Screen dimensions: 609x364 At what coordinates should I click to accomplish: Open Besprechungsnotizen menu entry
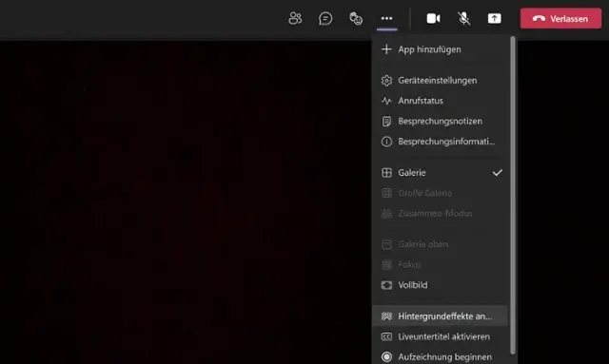click(440, 121)
